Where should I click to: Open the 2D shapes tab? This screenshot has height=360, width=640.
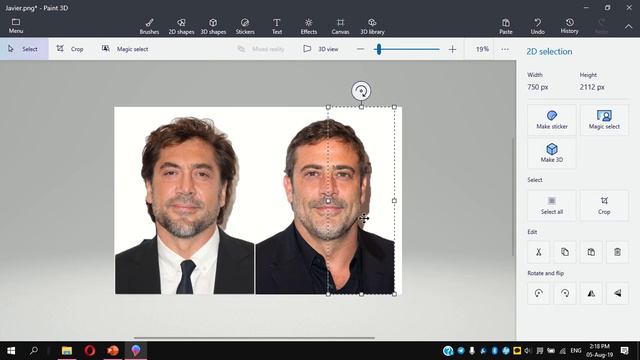click(x=181, y=26)
